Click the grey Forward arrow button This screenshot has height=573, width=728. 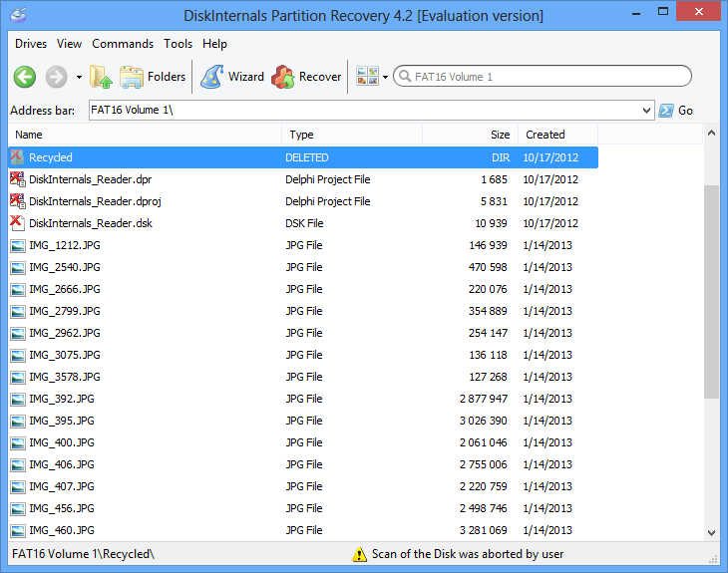pyautogui.click(x=56, y=77)
